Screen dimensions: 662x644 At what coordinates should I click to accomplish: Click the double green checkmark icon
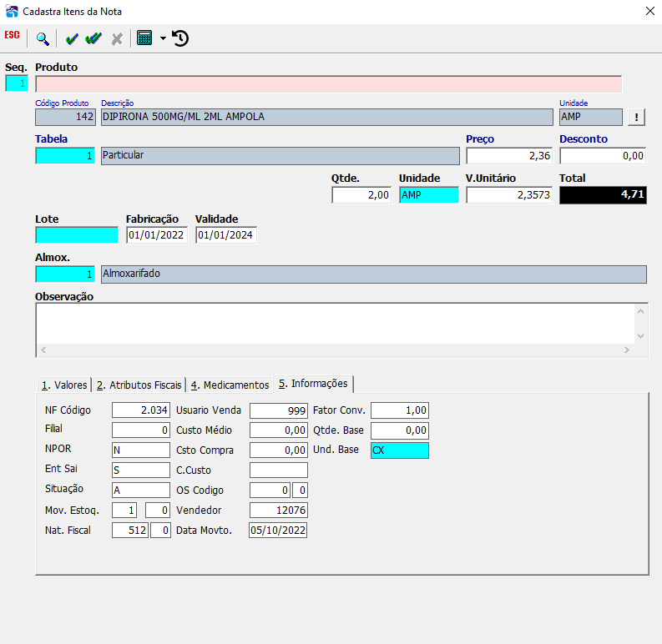(93, 39)
